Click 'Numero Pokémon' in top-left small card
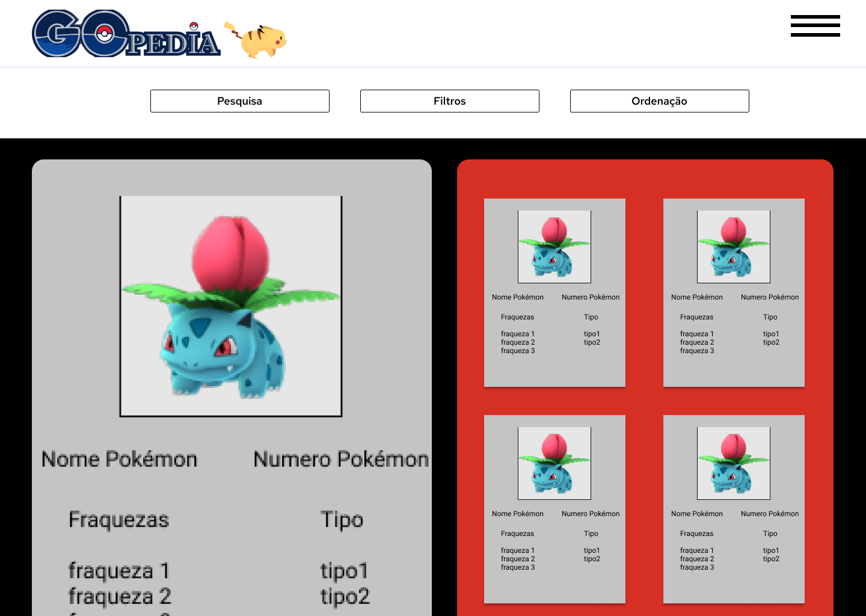The height and width of the screenshot is (616, 866). point(591,297)
